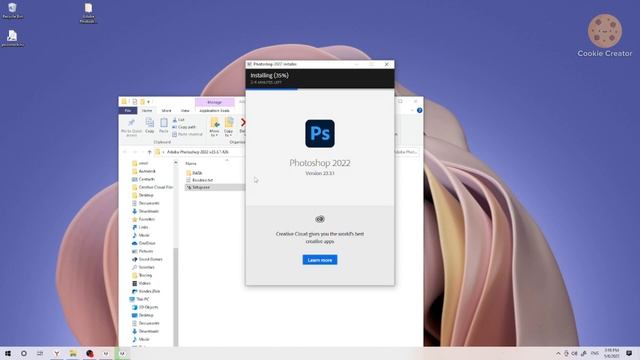The image size is (640, 360).
Task: Select Creative Cloud Files in navigation pane
Action: coord(152,187)
